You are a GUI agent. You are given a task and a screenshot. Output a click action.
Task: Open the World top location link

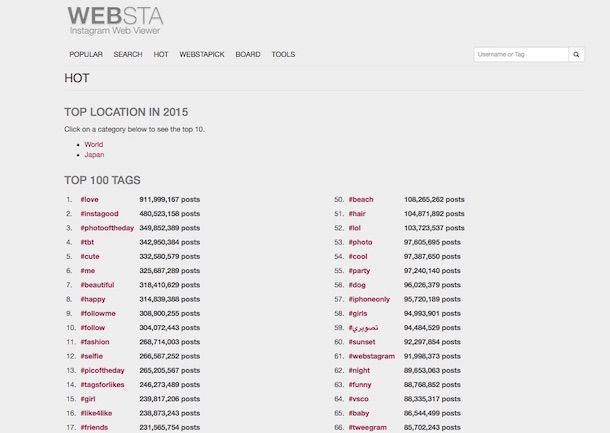click(x=94, y=144)
